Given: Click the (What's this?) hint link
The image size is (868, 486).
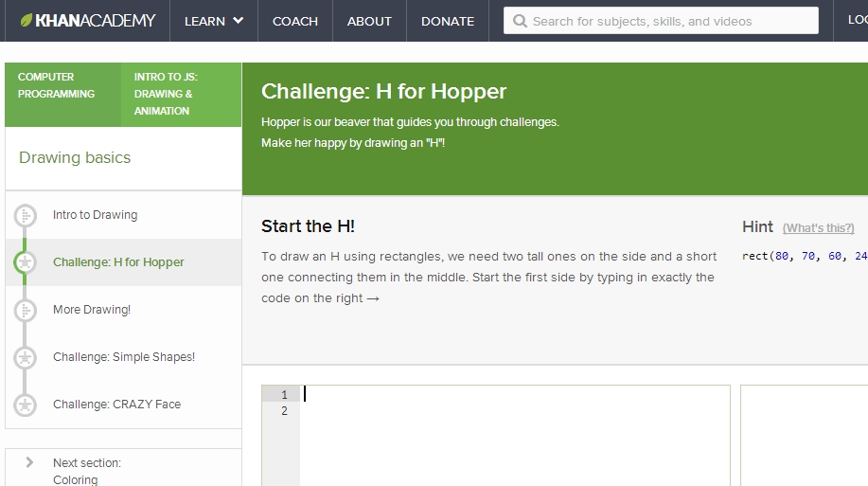Looking at the screenshot, I should click(818, 227).
